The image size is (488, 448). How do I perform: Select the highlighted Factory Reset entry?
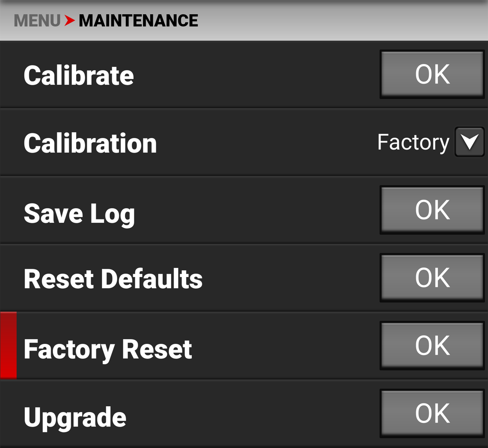(x=107, y=349)
